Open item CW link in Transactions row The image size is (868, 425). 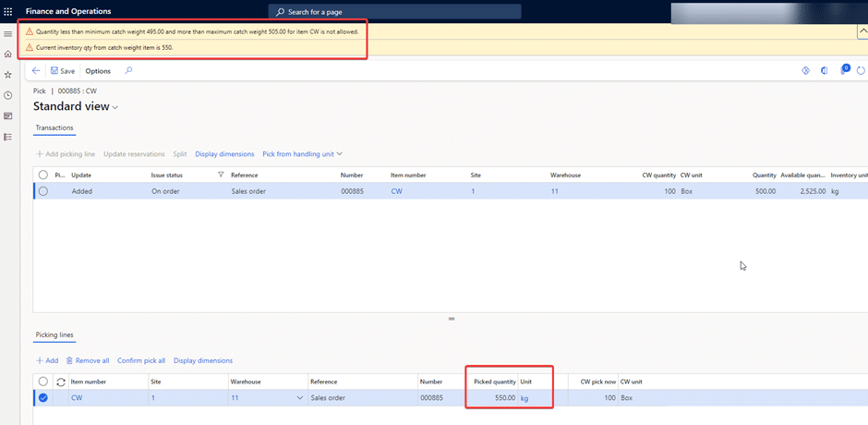(396, 191)
